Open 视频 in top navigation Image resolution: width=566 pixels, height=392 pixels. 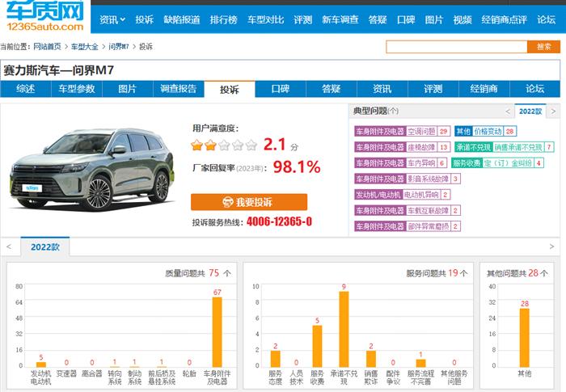coord(463,19)
